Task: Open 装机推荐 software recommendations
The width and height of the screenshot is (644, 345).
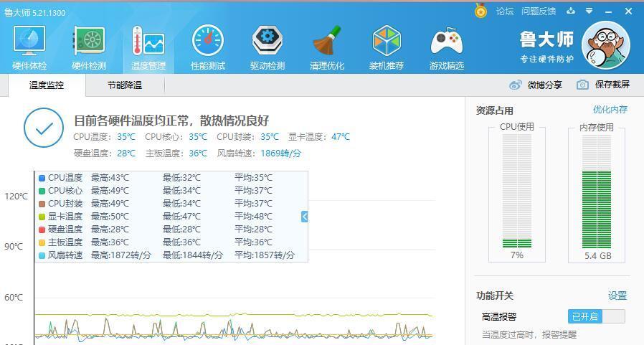Action: pos(387,47)
